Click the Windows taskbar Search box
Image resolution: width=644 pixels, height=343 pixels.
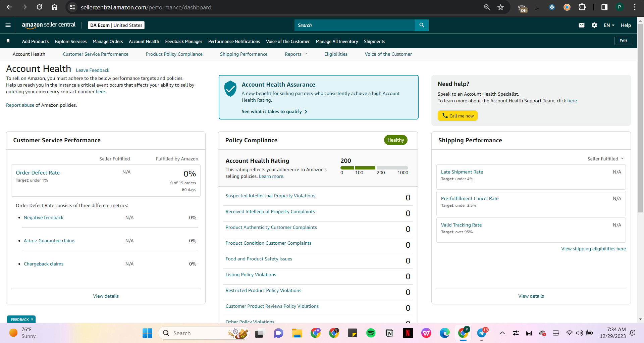[x=204, y=333]
